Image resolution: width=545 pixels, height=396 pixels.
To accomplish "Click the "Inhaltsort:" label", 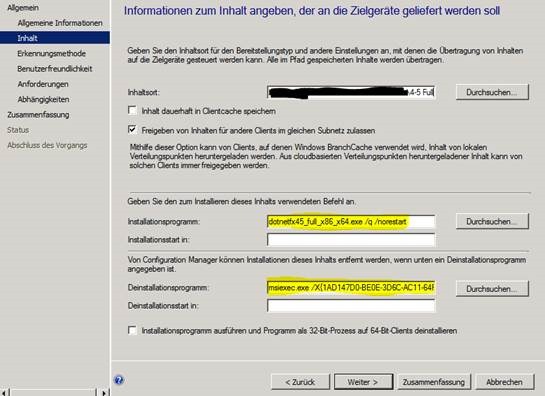I will point(144,92).
